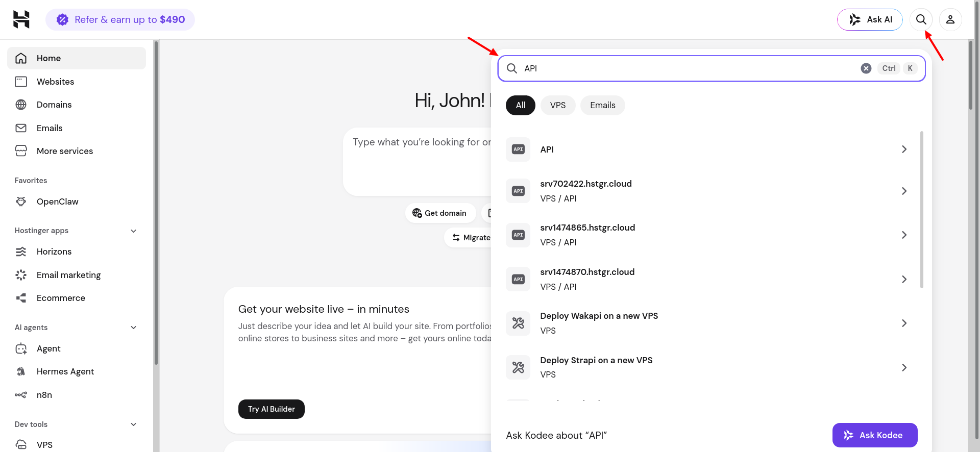Click API icon beside srv702422.hstgr.cloud

[518, 191]
